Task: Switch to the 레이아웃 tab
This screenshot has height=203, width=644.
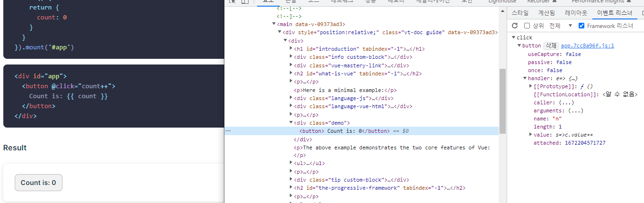Action: 576,13
